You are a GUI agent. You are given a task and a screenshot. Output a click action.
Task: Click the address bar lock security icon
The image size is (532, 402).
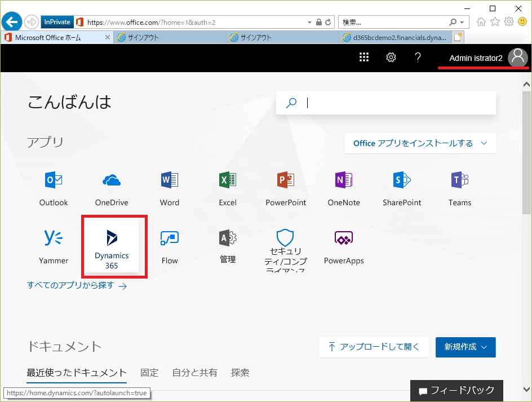pyautogui.click(x=318, y=22)
